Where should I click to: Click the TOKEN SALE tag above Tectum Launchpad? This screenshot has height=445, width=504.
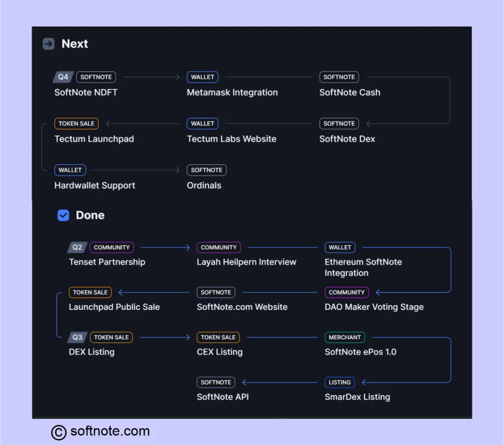[x=76, y=123]
